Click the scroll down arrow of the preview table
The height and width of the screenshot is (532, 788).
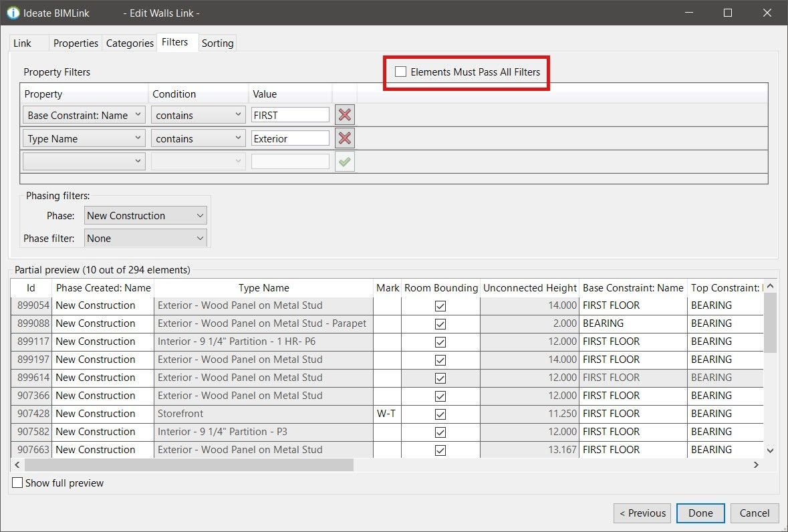[770, 450]
